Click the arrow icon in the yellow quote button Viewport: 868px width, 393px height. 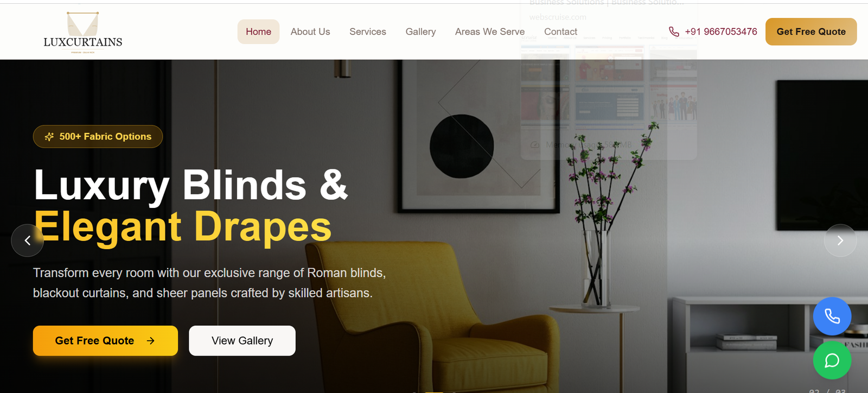pos(151,341)
